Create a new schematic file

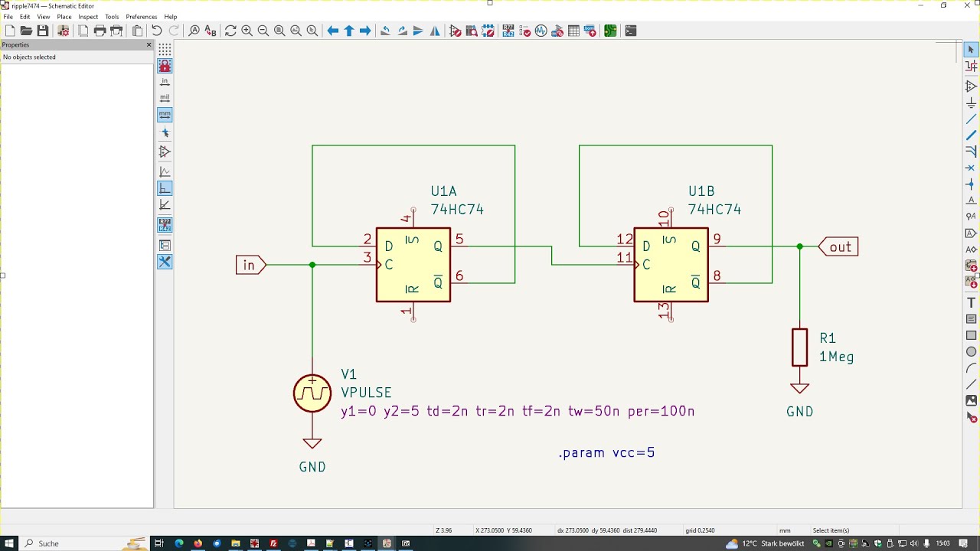click(x=10, y=31)
